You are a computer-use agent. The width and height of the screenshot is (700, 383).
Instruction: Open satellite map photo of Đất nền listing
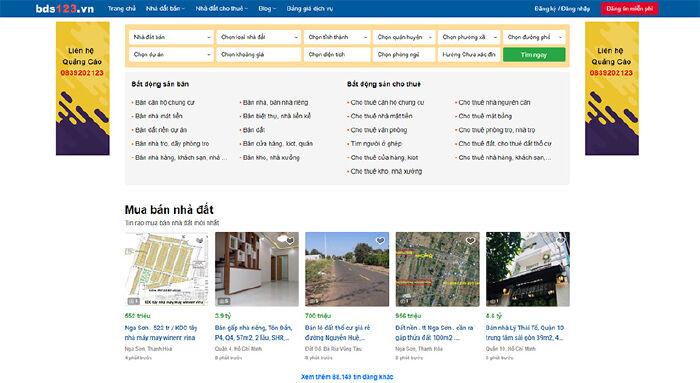438,269
